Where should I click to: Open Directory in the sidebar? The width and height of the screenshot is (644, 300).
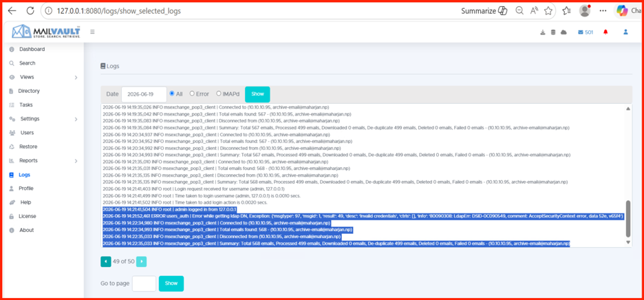coord(29,91)
